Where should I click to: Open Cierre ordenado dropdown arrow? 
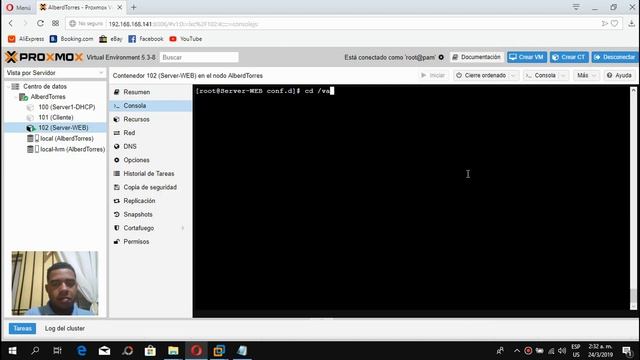tap(513, 76)
